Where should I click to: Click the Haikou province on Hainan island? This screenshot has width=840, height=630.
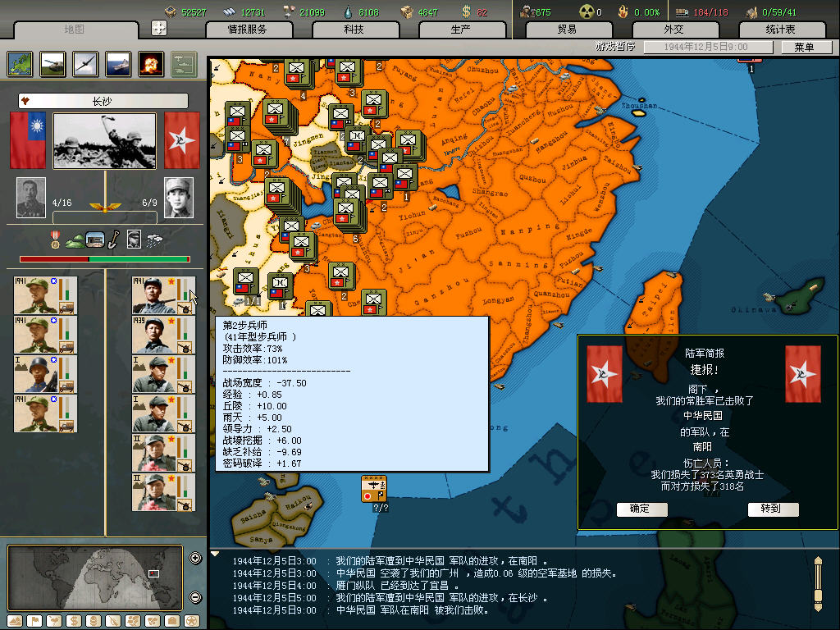[x=297, y=504]
